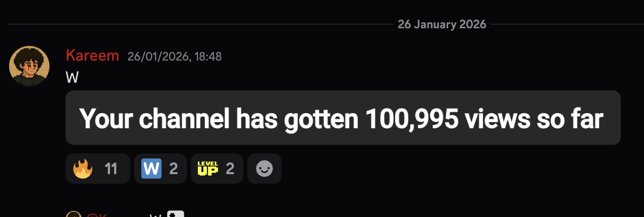Click the "W" text in the bottom message
Viewport: 644px width, 217px height.
click(156, 215)
